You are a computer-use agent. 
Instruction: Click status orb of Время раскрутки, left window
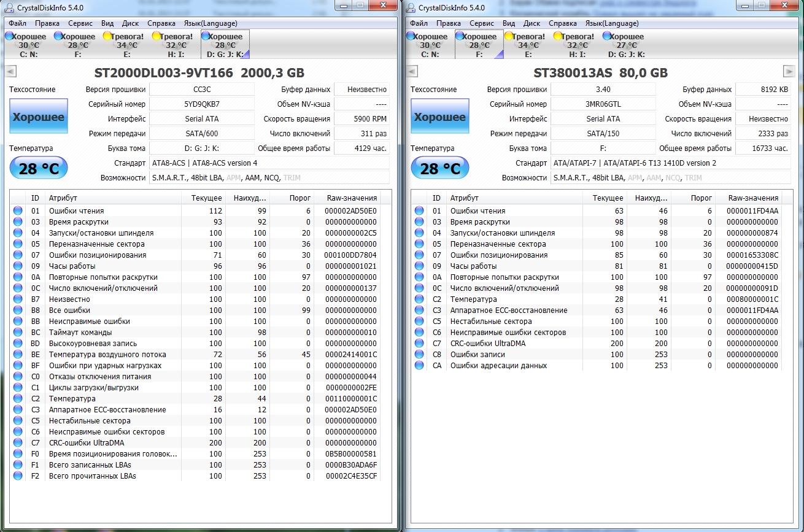point(18,222)
